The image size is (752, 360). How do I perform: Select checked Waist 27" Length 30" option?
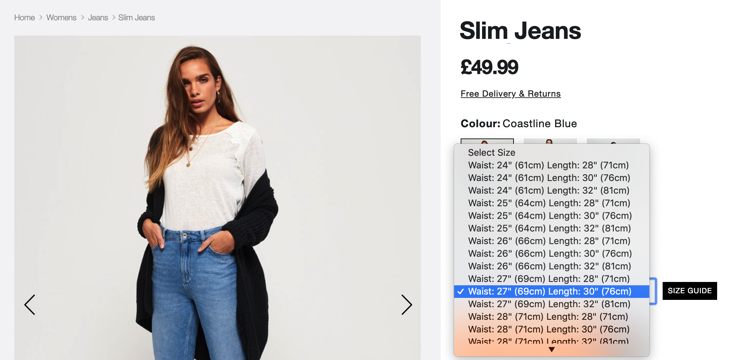coord(552,291)
